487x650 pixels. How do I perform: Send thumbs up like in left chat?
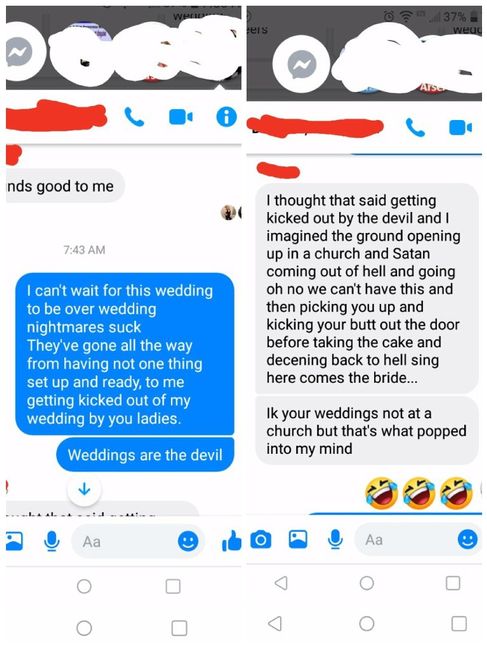pos(231,541)
